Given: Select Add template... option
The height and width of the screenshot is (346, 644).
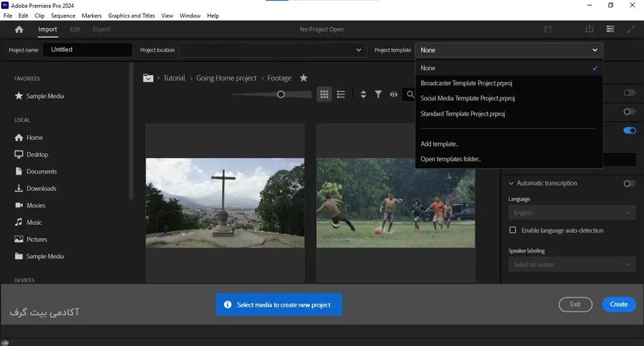Looking at the screenshot, I should (509, 144).
